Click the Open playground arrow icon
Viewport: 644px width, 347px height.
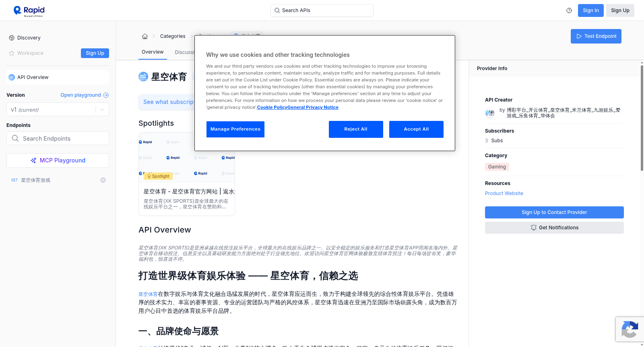(106, 95)
